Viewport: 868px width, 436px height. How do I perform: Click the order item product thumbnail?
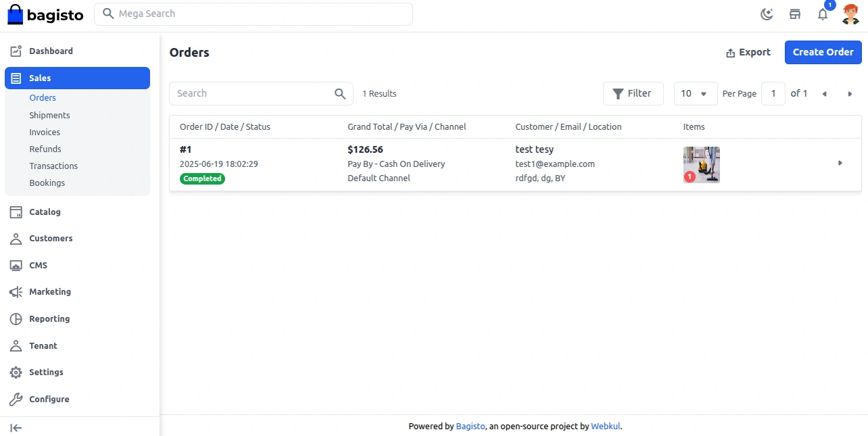click(701, 165)
